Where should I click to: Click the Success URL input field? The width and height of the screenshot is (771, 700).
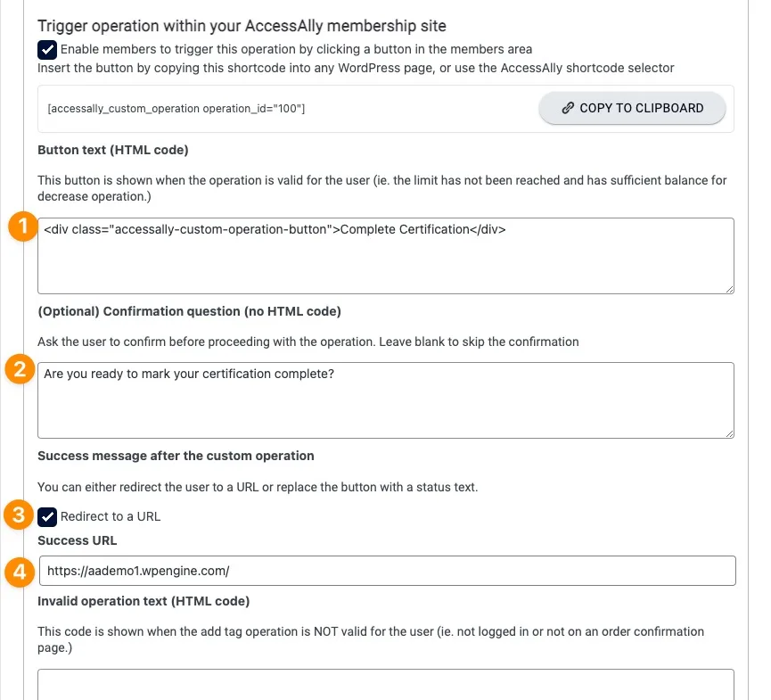(x=387, y=571)
